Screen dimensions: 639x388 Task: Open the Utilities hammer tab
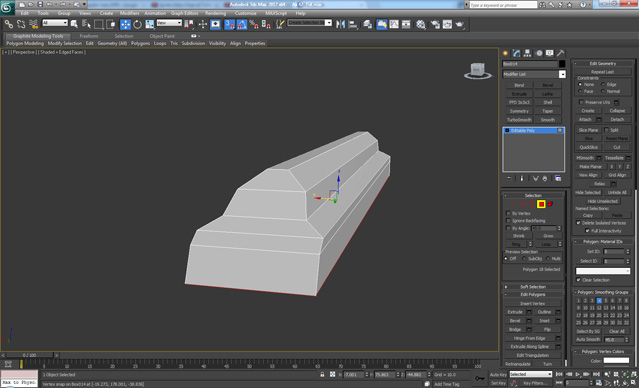click(561, 53)
